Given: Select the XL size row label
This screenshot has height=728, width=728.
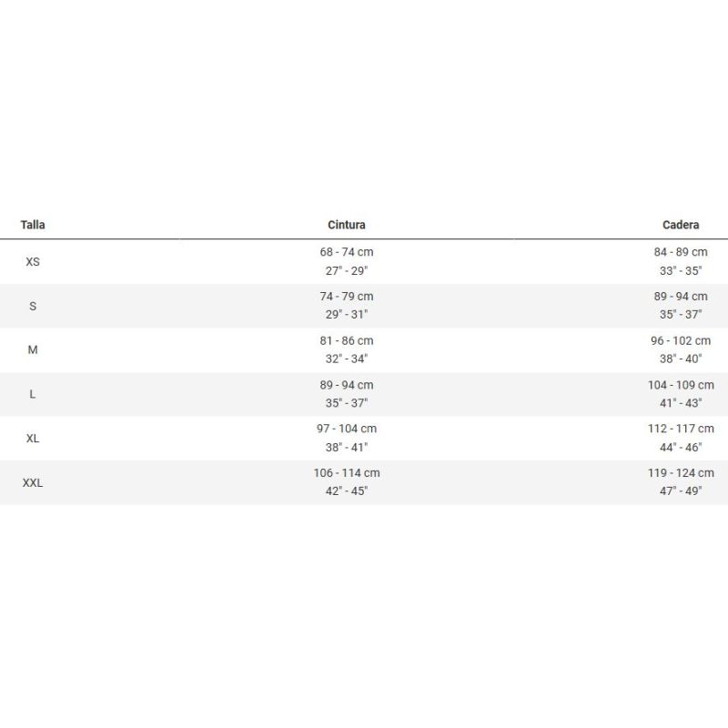Looking at the screenshot, I should point(33,439).
